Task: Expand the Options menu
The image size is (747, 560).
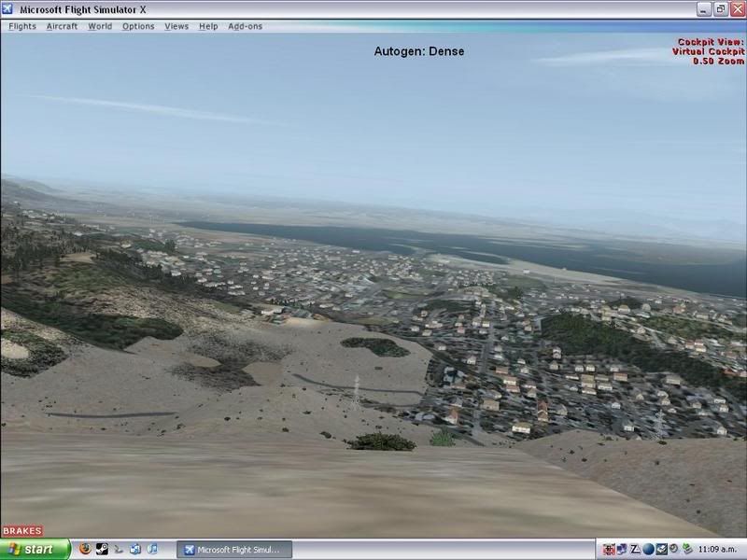Action: (138, 26)
